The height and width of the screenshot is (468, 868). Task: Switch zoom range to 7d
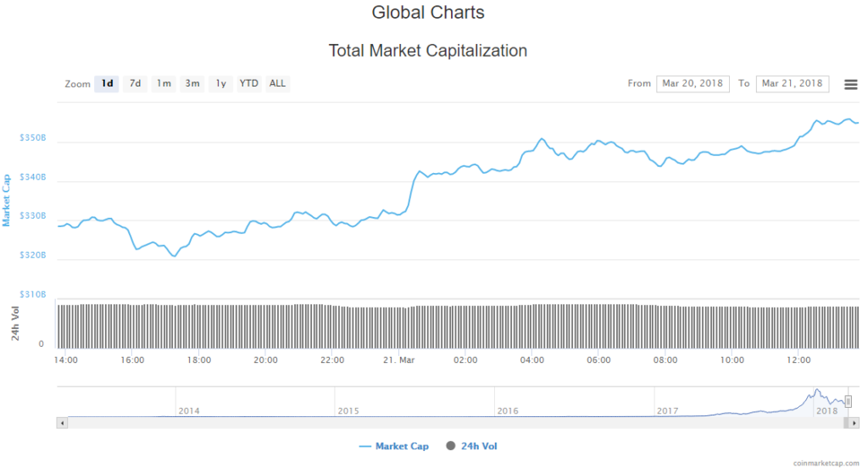[135, 83]
